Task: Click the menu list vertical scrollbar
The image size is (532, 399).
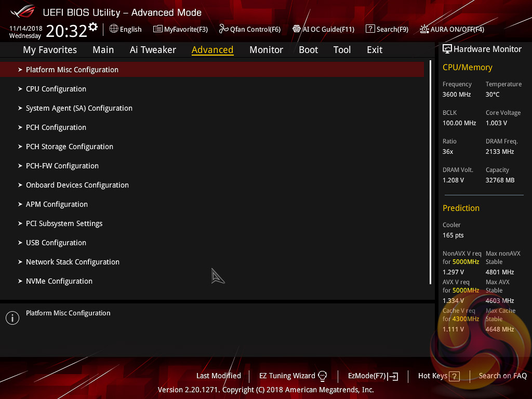Action: coord(430,172)
